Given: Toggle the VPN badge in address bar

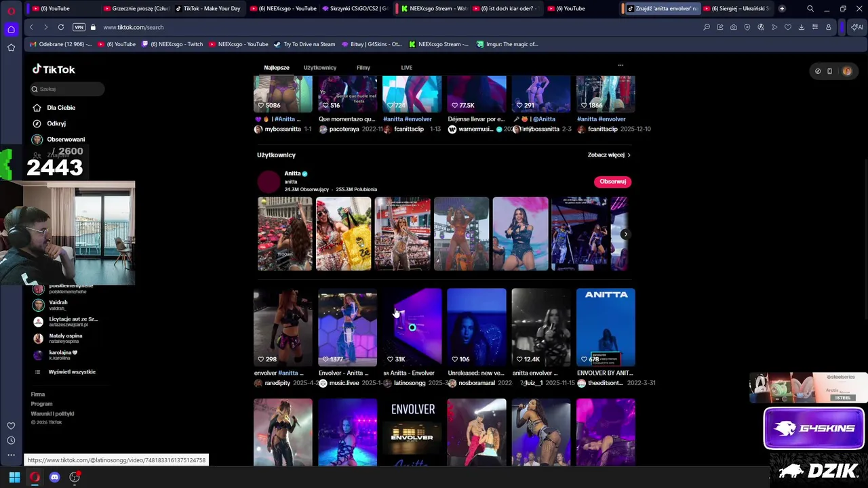Looking at the screenshot, I should [x=79, y=27].
